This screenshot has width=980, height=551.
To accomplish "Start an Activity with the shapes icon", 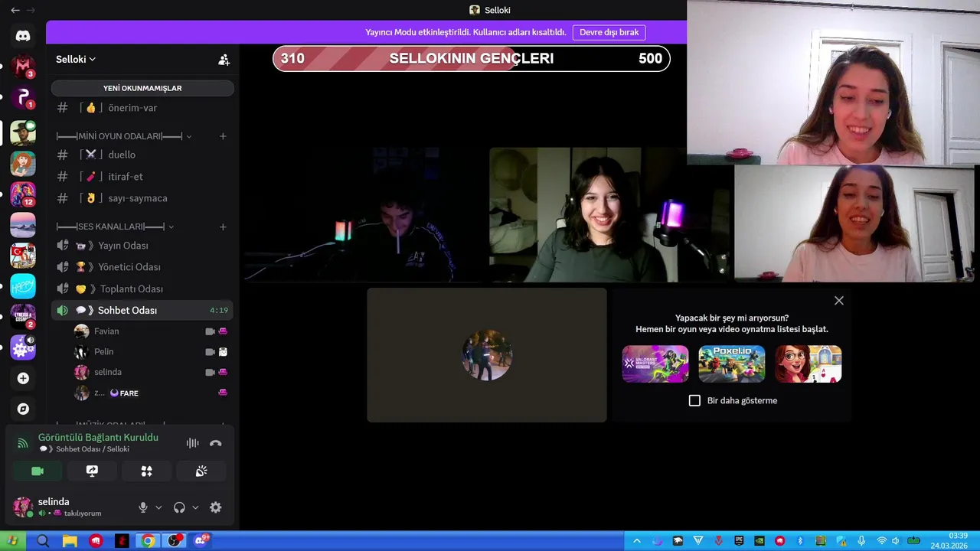I will (x=147, y=471).
